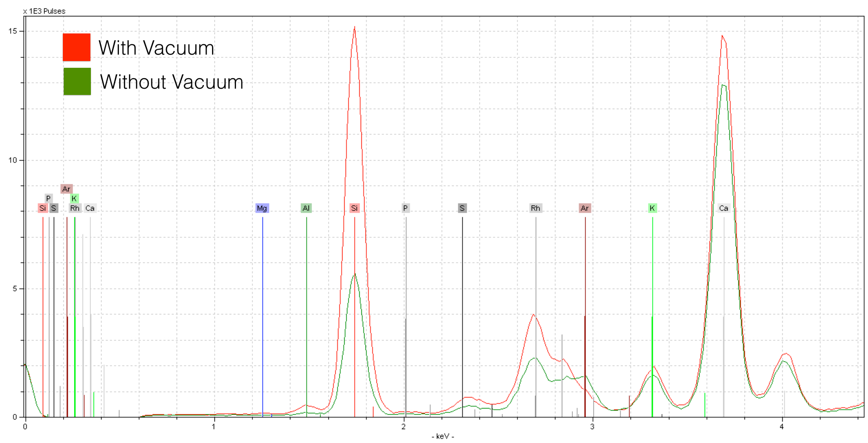Click the dark S label between 2 and 3 keV
Viewport: 868px width, 443px height.
pyautogui.click(x=462, y=208)
